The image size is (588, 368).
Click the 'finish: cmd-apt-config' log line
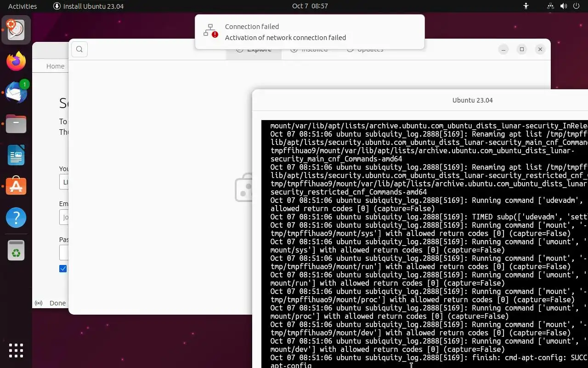[x=429, y=357]
